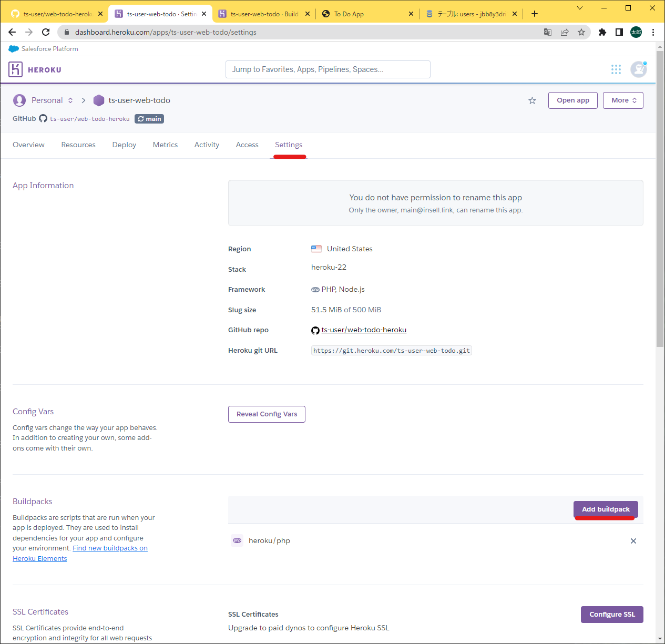This screenshot has height=644, width=665.
Task: Switch to ts-user/web-todo-heroku GitHub browser tab
Action: point(56,14)
